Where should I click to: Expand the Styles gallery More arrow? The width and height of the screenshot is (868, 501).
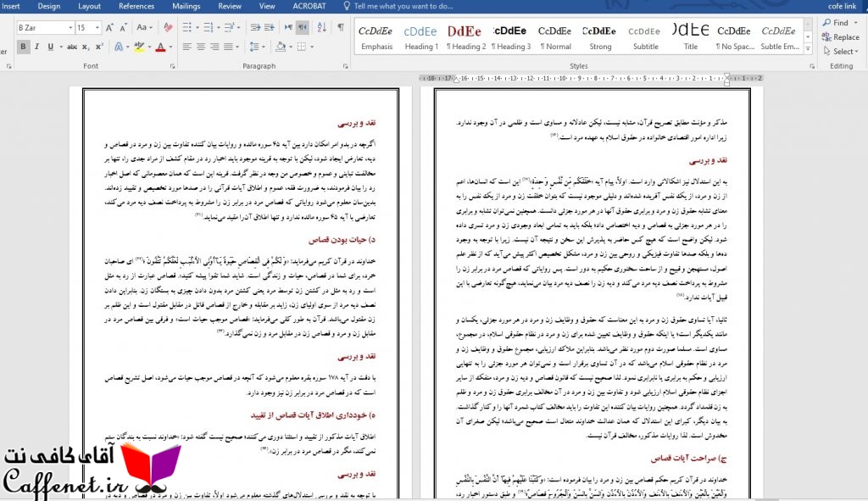pos(808,49)
